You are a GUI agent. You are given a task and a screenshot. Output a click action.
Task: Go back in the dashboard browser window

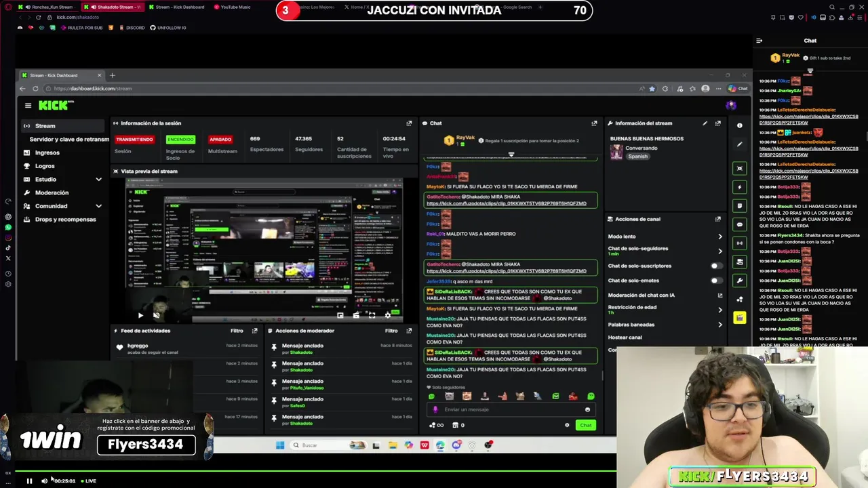[x=22, y=88]
